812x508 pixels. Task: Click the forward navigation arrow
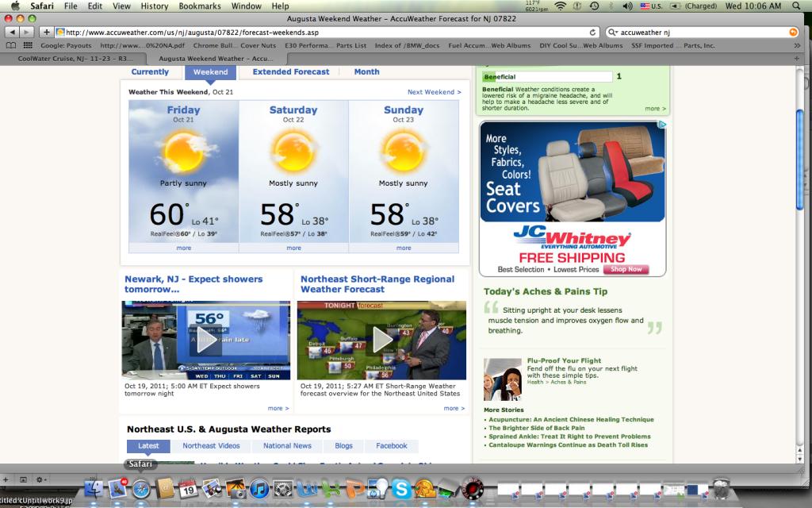[x=27, y=32]
